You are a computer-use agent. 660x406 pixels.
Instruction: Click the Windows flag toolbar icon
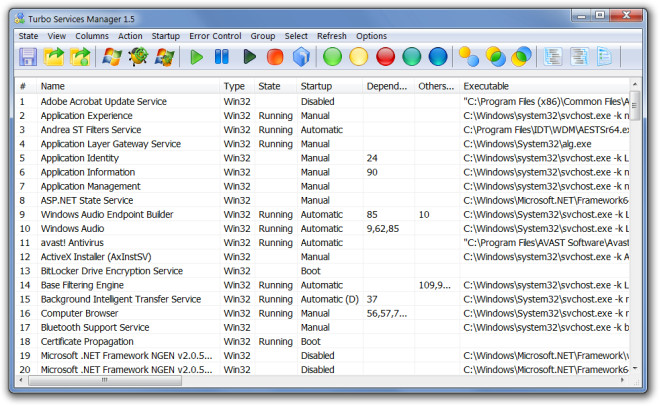(112, 57)
